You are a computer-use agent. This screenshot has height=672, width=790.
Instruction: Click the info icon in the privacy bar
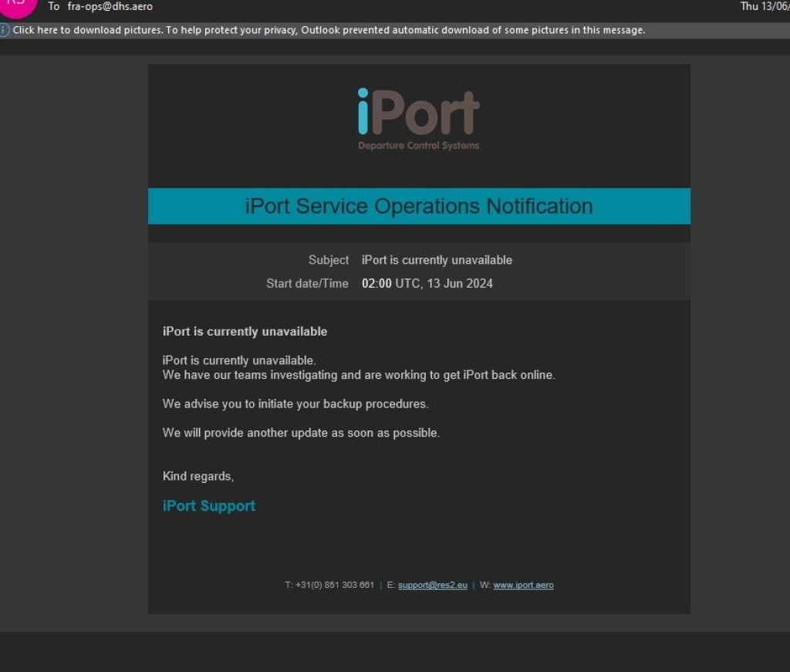(5, 31)
